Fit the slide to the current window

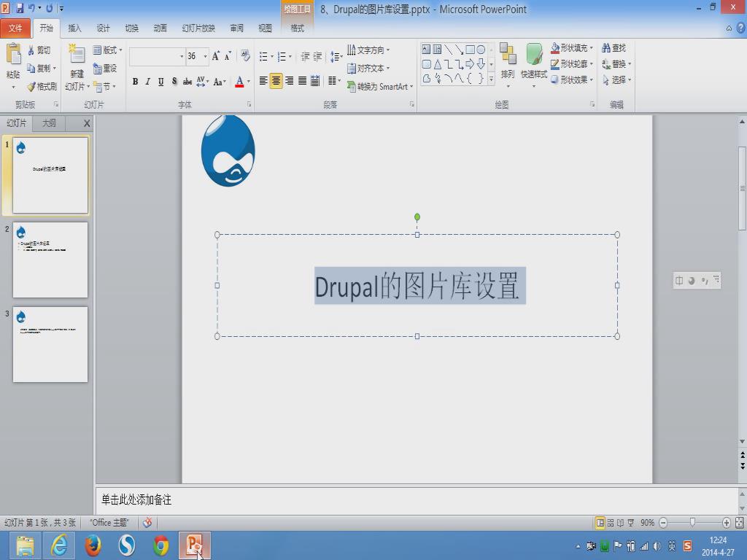(740, 523)
